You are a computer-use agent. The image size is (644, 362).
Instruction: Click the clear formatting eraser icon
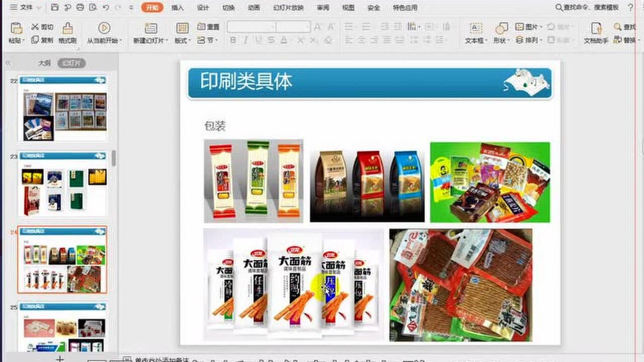point(328,40)
